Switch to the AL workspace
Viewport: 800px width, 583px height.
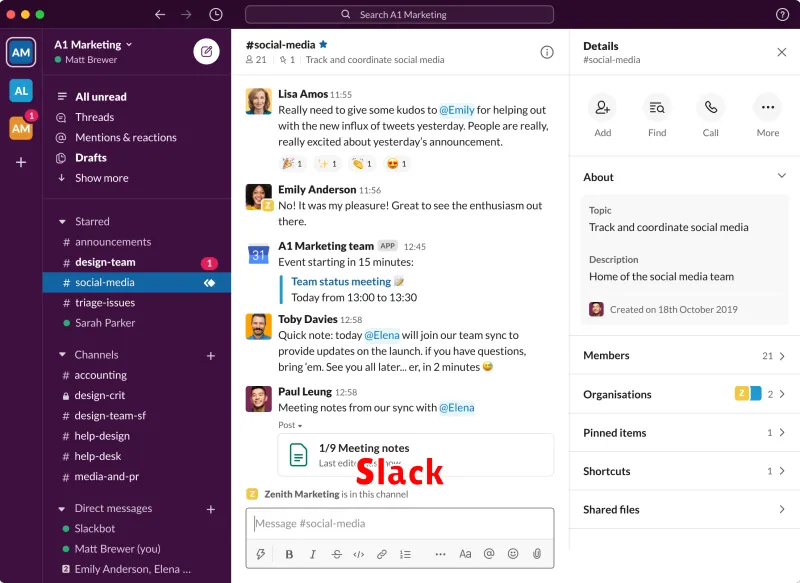[x=21, y=91]
